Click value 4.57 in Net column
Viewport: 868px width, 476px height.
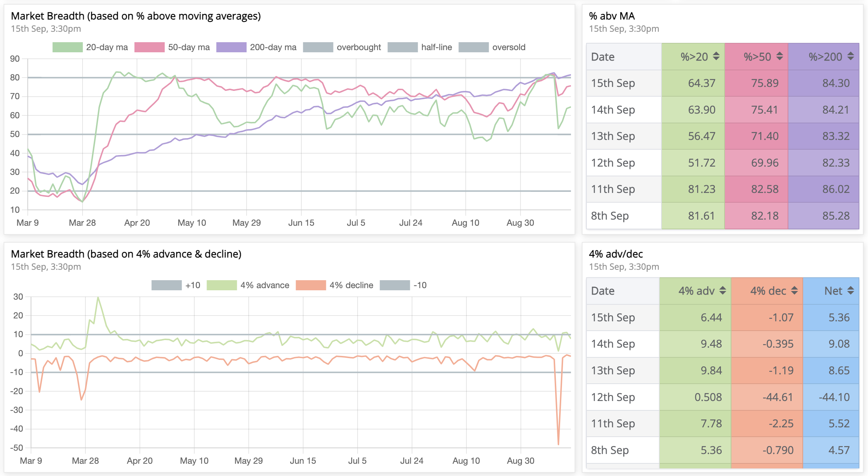839,450
